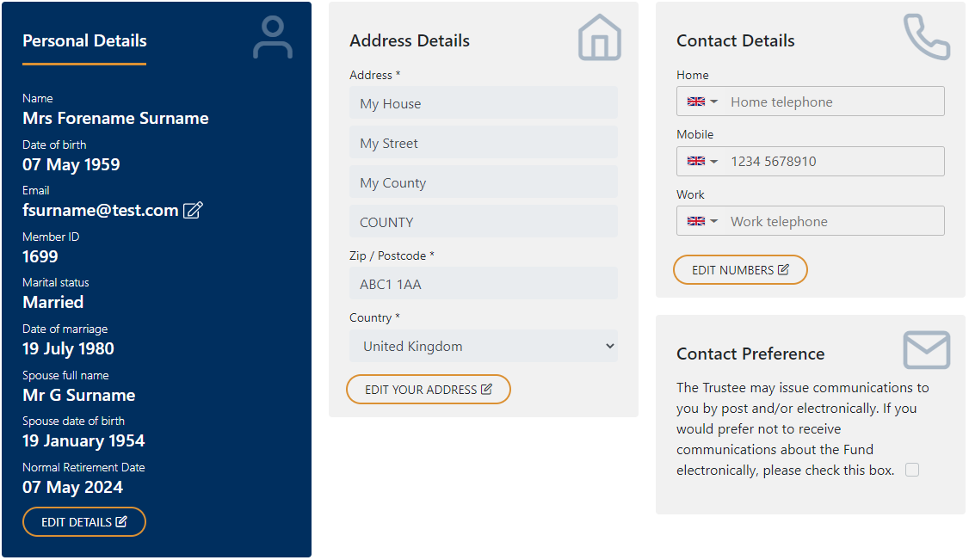The image size is (969, 560).
Task: Click the COUNTY address field
Action: point(484,221)
